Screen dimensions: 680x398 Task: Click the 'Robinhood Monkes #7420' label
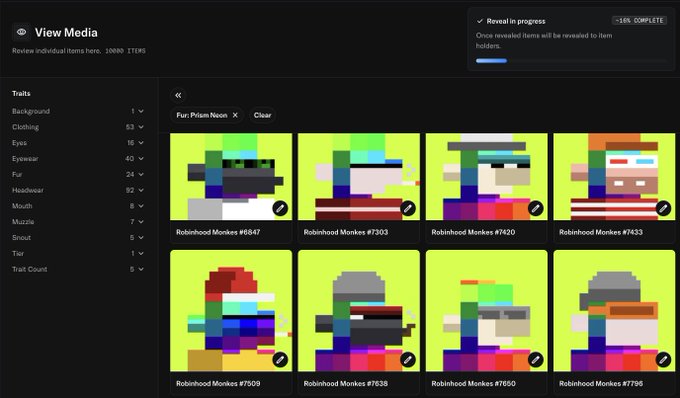[x=473, y=232]
